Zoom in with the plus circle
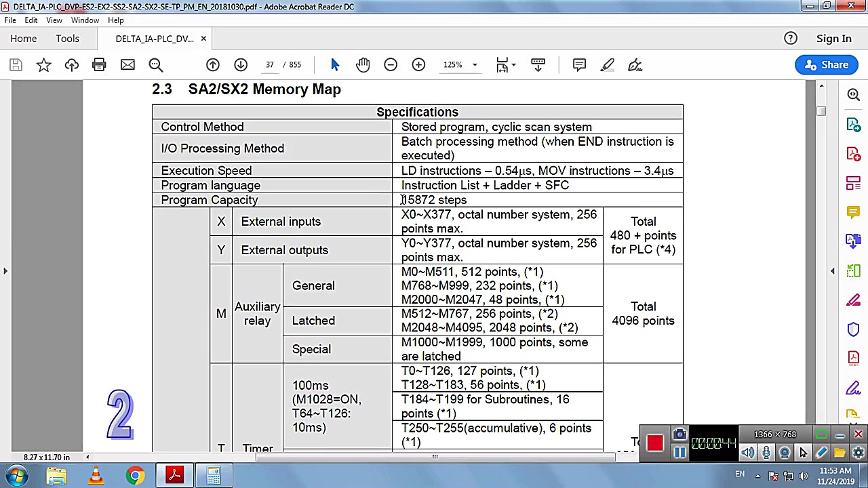868x488 pixels. (x=418, y=65)
